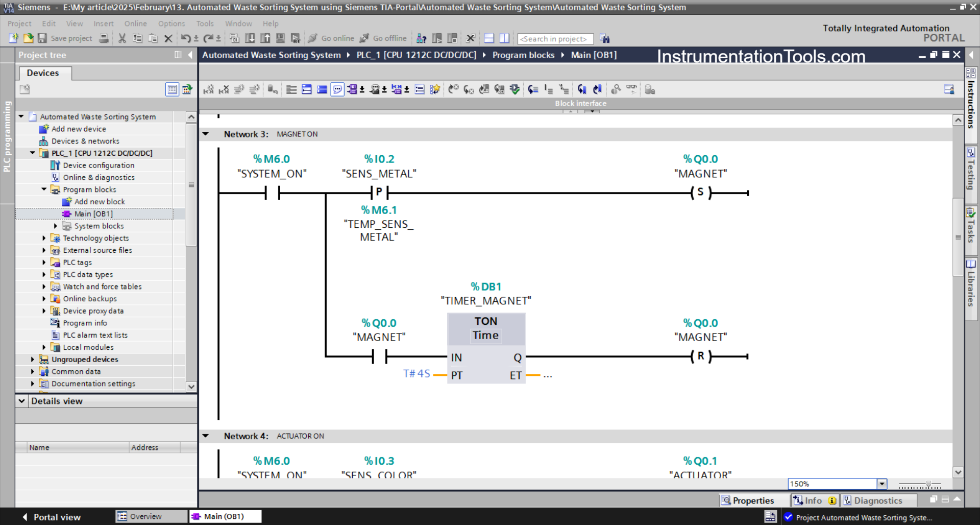Image resolution: width=980 pixels, height=525 pixels.
Task: Click the Go online button
Action: pos(331,38)
